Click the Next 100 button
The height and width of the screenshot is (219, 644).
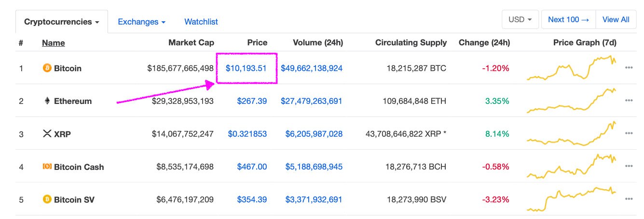568,20
